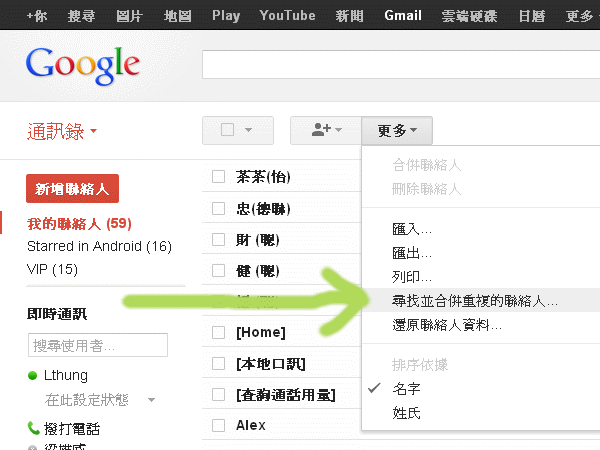
Task: Click 撥打電話 link
Action: (x=72, y=429)
